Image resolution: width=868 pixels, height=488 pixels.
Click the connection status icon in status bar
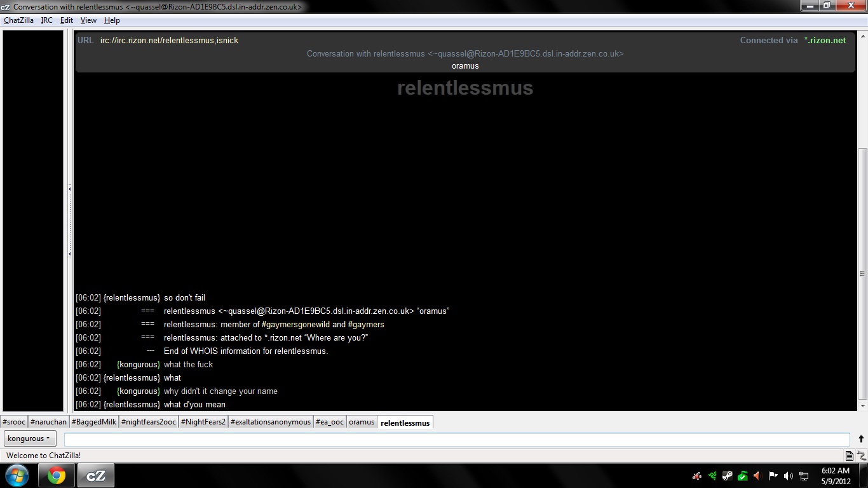pos(861,456)
